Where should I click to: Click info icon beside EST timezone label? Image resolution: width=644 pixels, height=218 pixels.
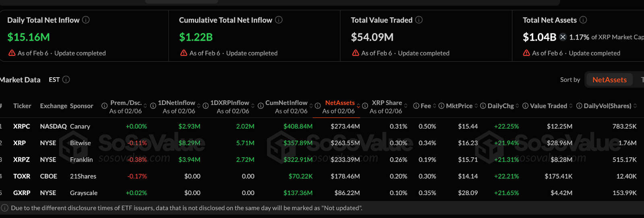[66, 80]
